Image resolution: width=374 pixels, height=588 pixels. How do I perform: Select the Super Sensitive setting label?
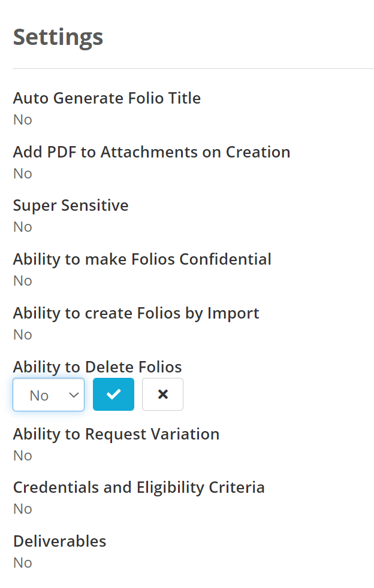pos(71,205)
